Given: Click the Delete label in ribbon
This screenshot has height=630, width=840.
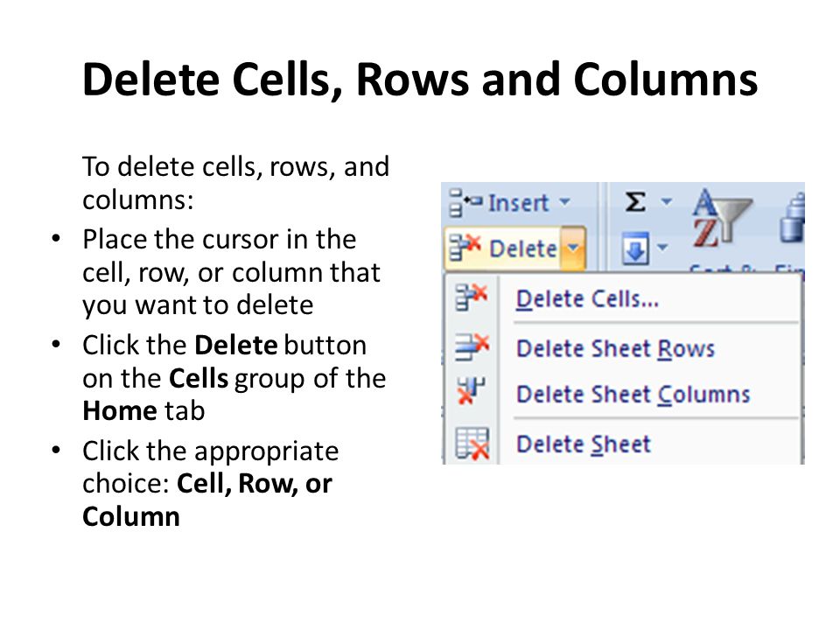Looking at the screenshot, I should pos(523,248).
